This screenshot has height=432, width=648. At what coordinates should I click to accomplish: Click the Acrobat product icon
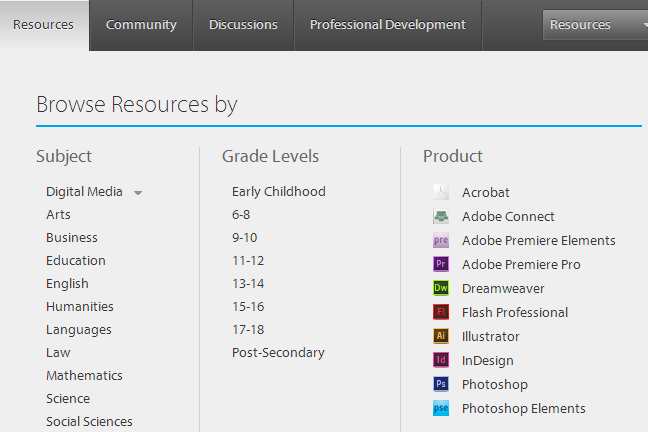441,192
